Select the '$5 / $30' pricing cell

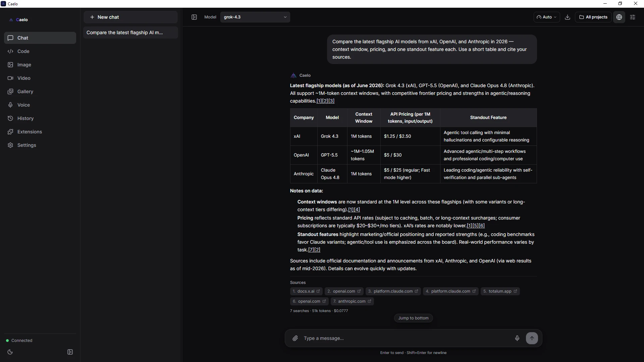410,155
